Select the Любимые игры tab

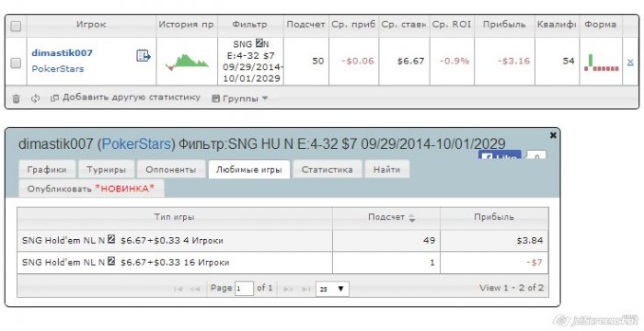click(x=249, y=169)
